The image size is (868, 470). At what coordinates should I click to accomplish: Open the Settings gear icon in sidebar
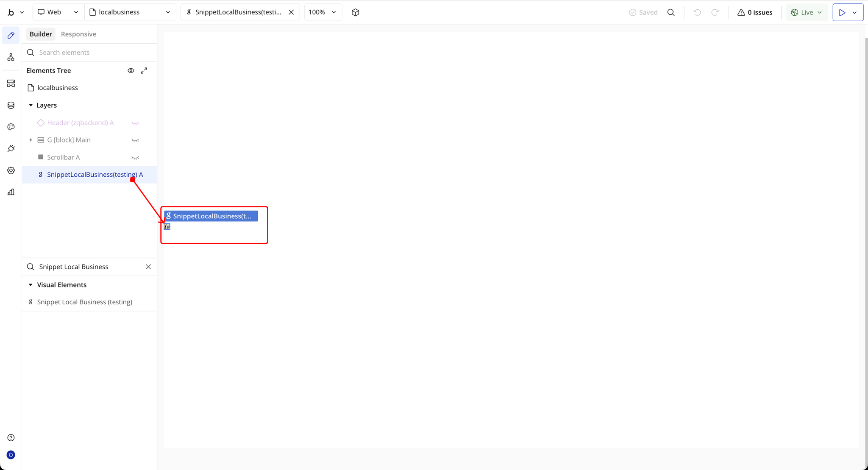11,170
